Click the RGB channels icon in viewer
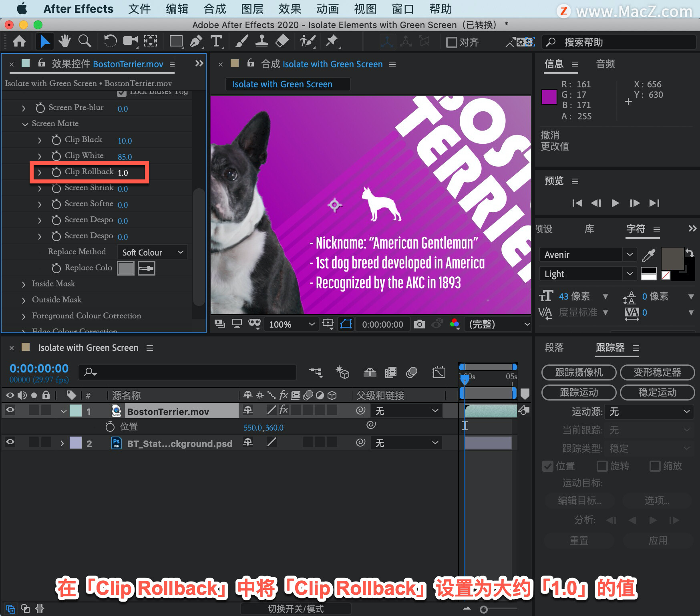This screenshot has height=616, width=700. click(455, 324)
